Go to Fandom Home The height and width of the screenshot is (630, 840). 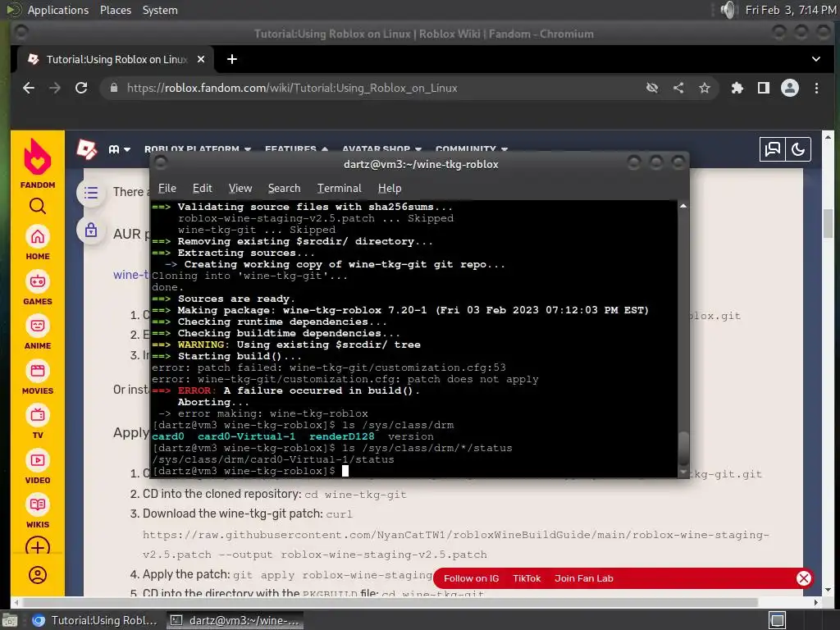coord(38,243)
